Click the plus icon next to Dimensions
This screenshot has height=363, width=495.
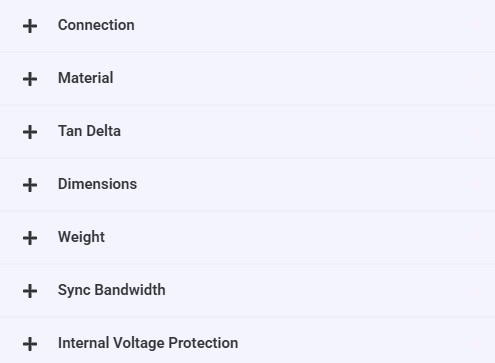tap(30, 185)
